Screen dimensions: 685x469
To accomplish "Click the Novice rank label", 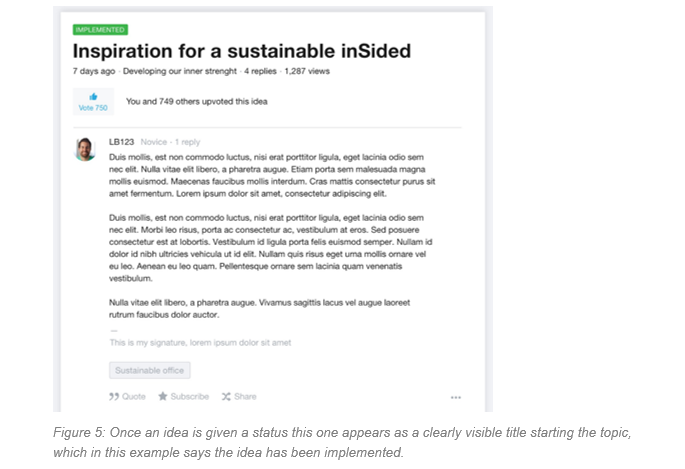I will click(153, 142).
